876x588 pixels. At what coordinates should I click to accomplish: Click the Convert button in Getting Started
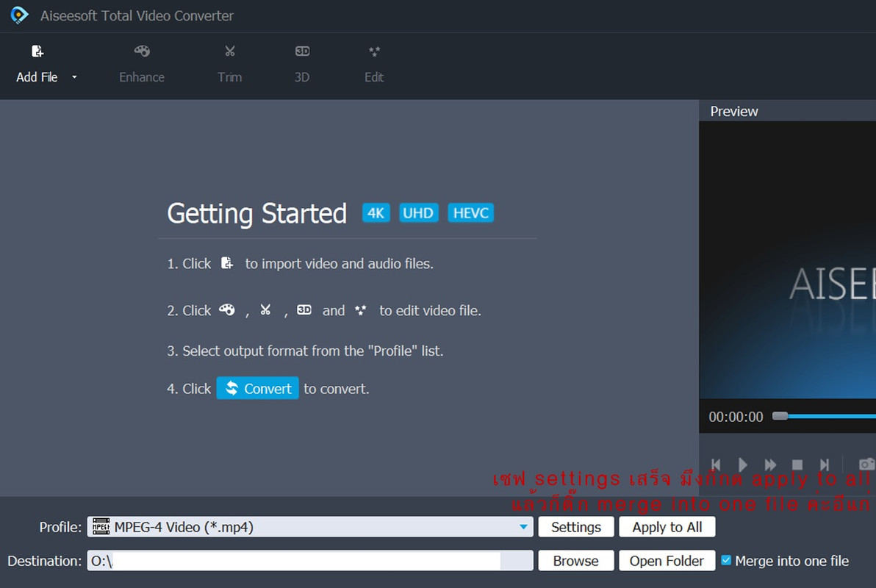click(x=257, y=389)
